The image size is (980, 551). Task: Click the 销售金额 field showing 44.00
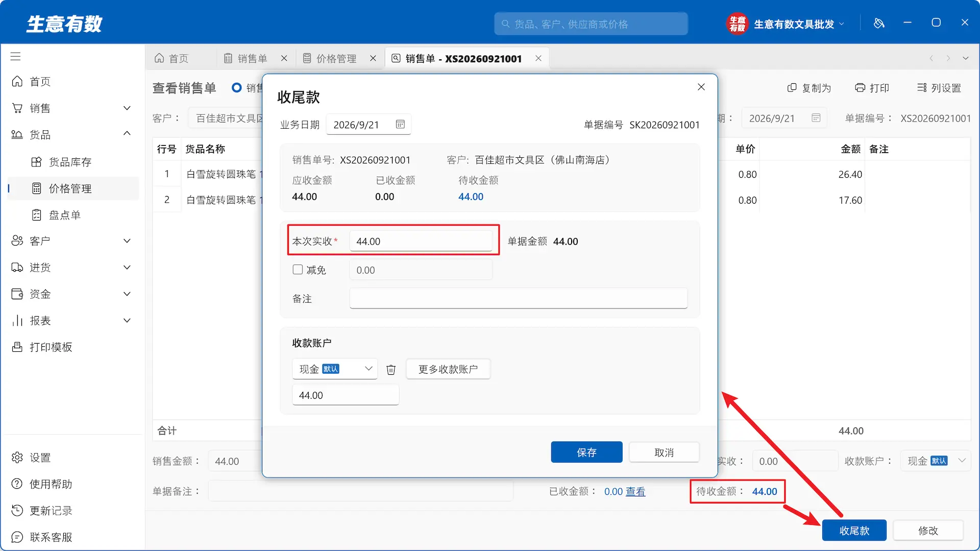click(236, 461)
